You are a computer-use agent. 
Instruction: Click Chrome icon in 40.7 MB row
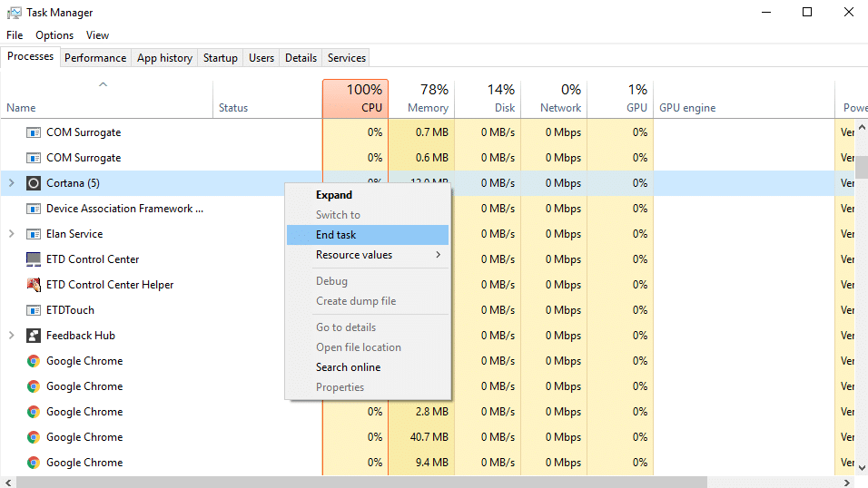[34, 437]
